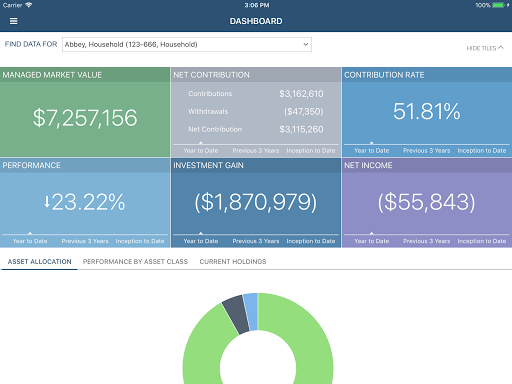
Task: Select Previous 3 Years in Investment Gain tile
Action: tap(256, 241)
